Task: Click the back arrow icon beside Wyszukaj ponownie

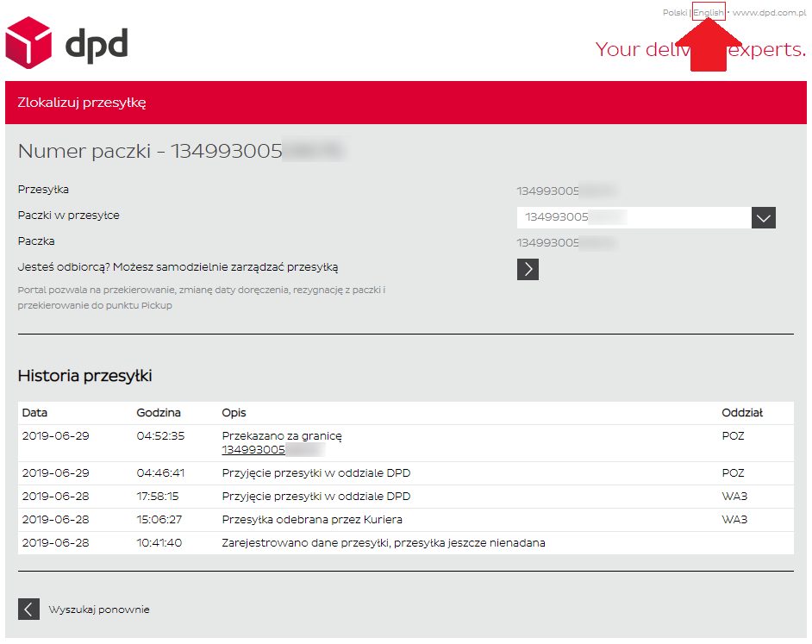Action: pos(28,610)
